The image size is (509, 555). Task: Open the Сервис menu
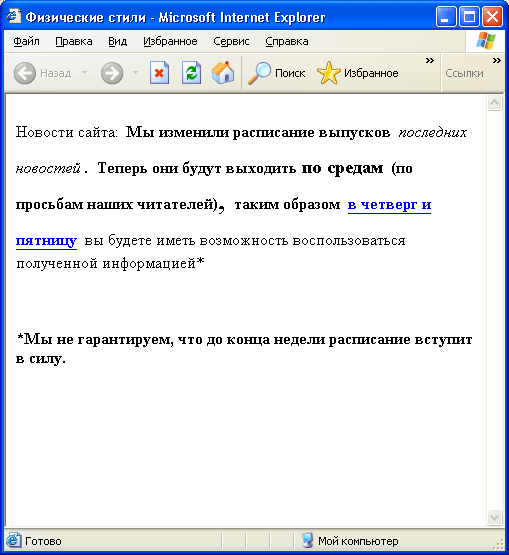(231, 41)
